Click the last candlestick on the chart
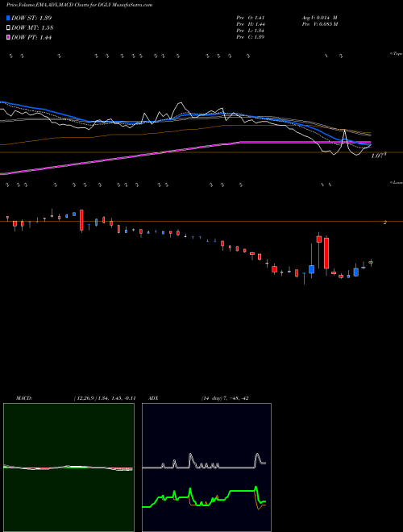403x532 pixels. pyautogui.click(x=371, y=262)
